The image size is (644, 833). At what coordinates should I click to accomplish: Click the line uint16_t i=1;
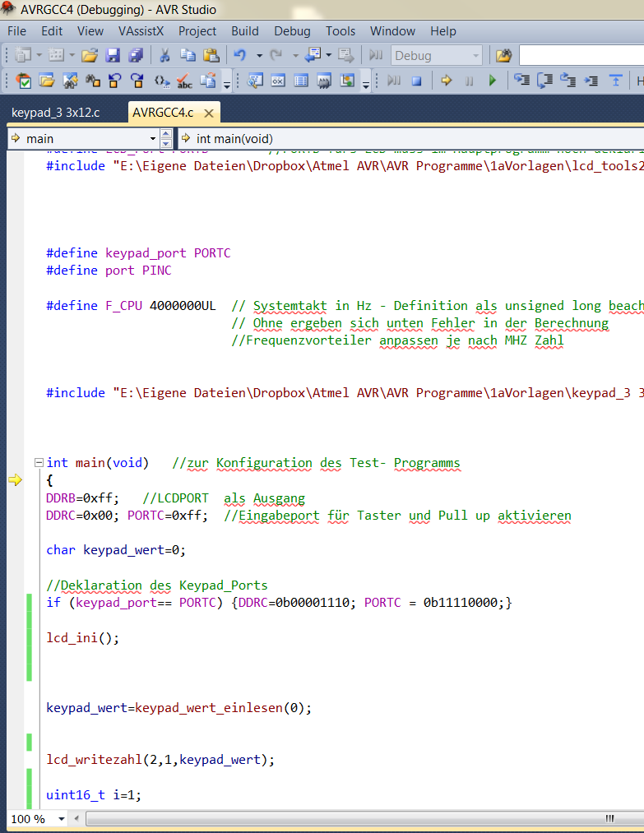click(x=94, y=794)
